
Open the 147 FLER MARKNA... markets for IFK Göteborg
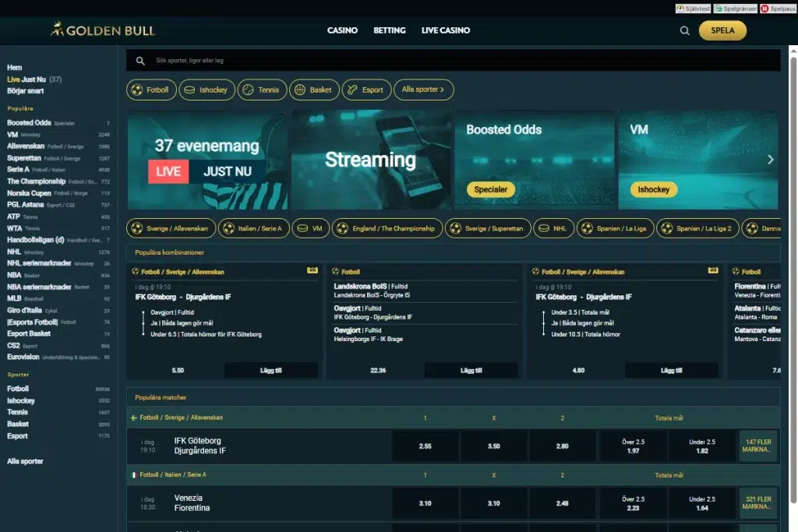[757, 446]
